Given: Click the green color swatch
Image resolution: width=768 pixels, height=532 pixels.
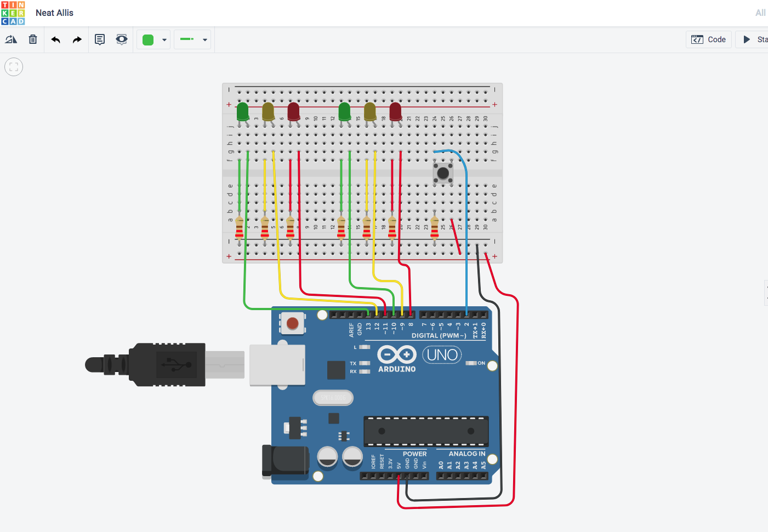Looking at the screenshot, I should pyautogui.click(x=148, y=39).
